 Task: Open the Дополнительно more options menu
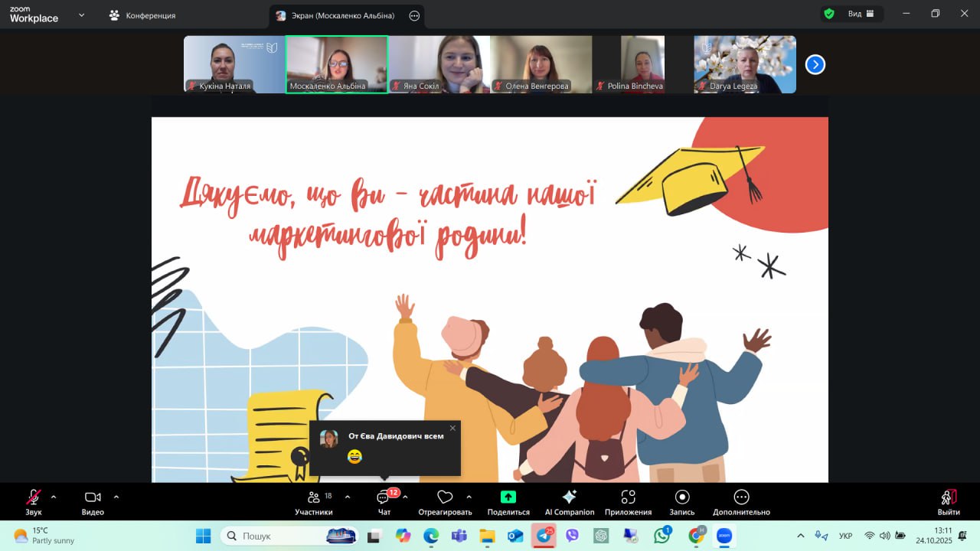(x=741, y=502)
